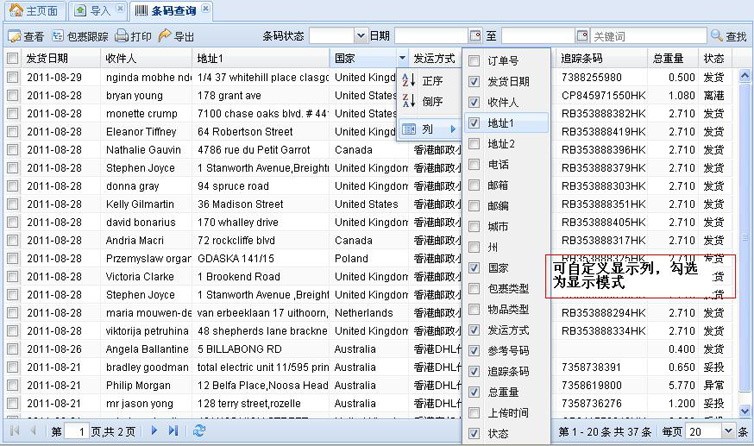Click the 'Netherlands' country cell
This screenshot has height=446, width=754.
[x=364, y=313]
